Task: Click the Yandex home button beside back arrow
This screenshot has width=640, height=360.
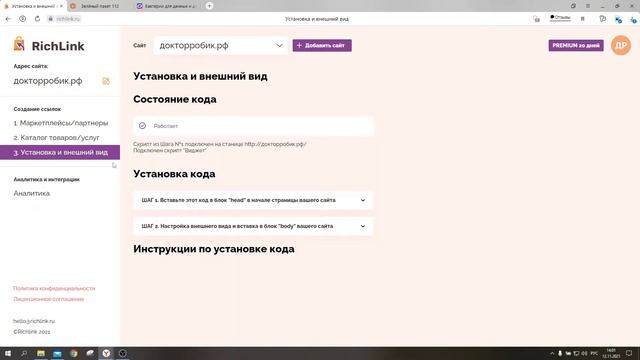Action: pyautogui.click(x=22, y=19)
